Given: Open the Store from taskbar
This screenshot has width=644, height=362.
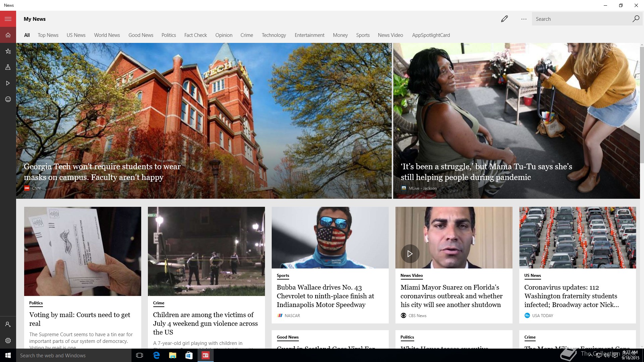Looking at the screenshot, I should coord(189,355).
